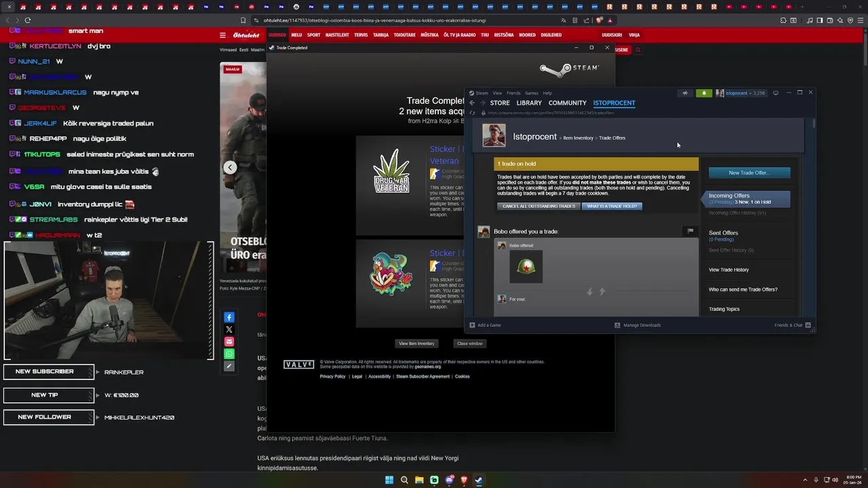This screenshot has height=488, width=868.
Task: Open the Friends menu in Steam
Action: tap(513, 93)
